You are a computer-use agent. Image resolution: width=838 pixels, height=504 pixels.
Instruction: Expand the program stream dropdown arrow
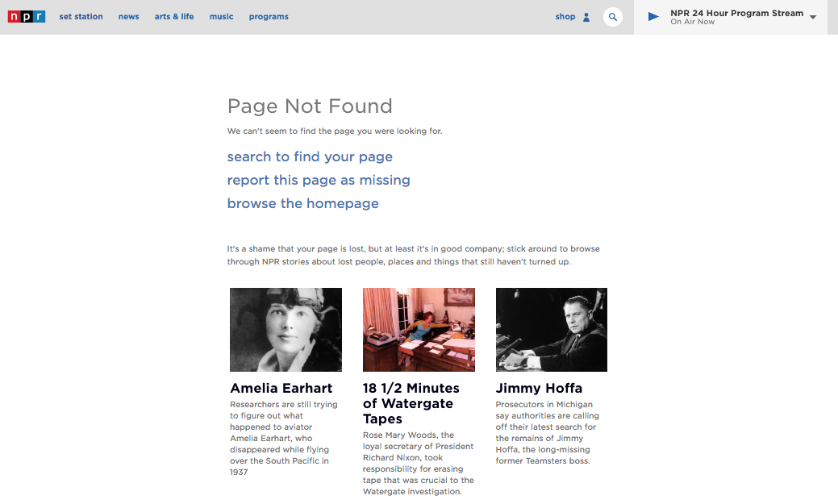(813, 17)
